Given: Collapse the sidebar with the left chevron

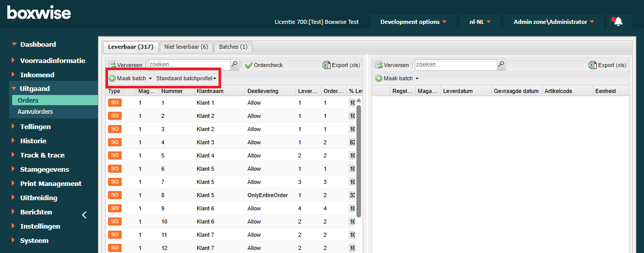Looking at the screenshot, I should click(x=84, y=215).
